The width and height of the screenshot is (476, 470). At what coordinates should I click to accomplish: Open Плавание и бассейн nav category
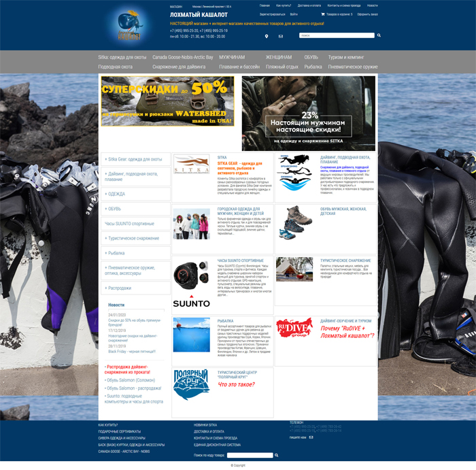click(239, 67)
